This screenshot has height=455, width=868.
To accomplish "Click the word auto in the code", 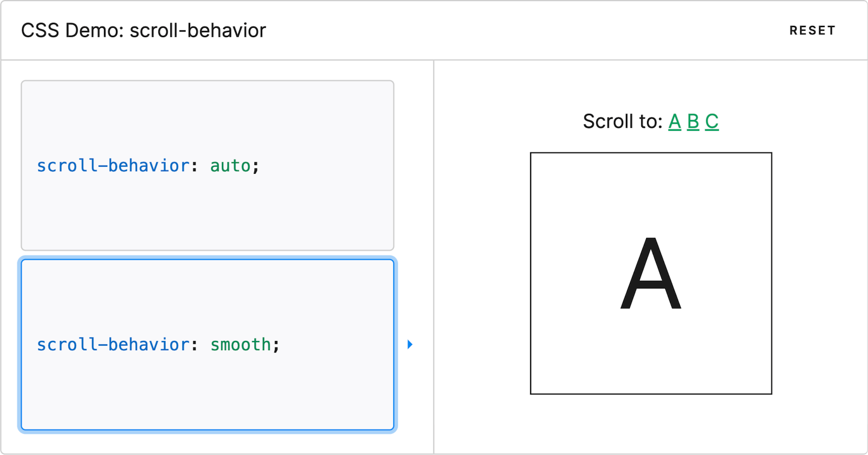I will [x=230, y=166].
